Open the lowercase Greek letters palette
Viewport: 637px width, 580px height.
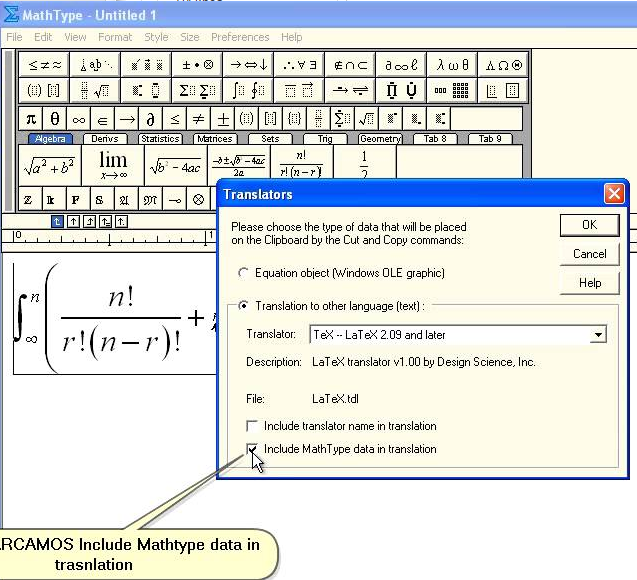(x=452, y=65)
